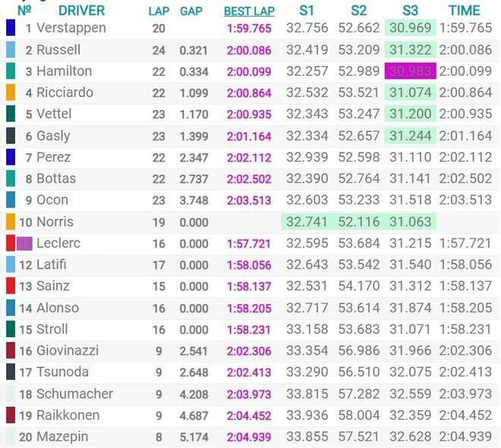Click the BEST LAP column header link
This screenshot has height=448, width=501.
click(249, 11)
